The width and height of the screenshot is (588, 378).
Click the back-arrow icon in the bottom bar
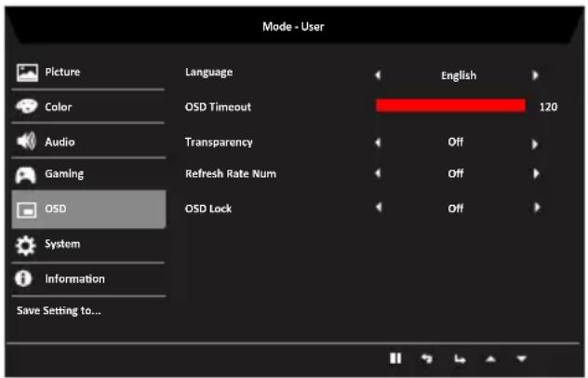(x=427, y=358)
